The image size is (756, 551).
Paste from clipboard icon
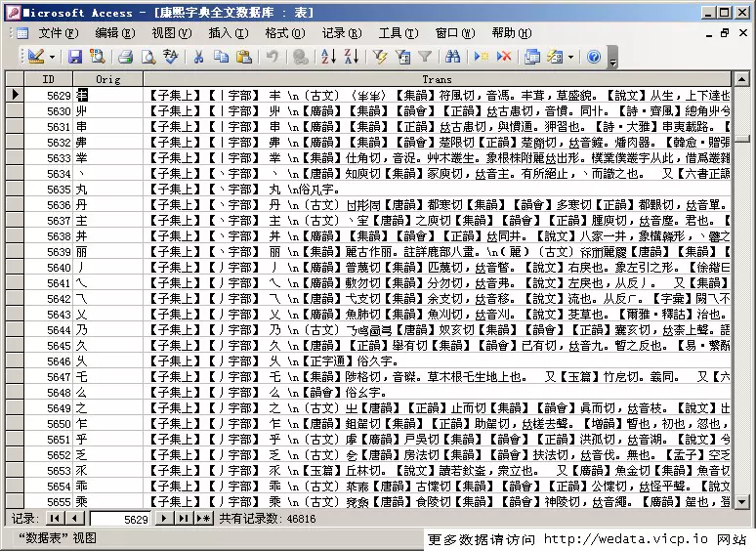(x=244, y=57)
